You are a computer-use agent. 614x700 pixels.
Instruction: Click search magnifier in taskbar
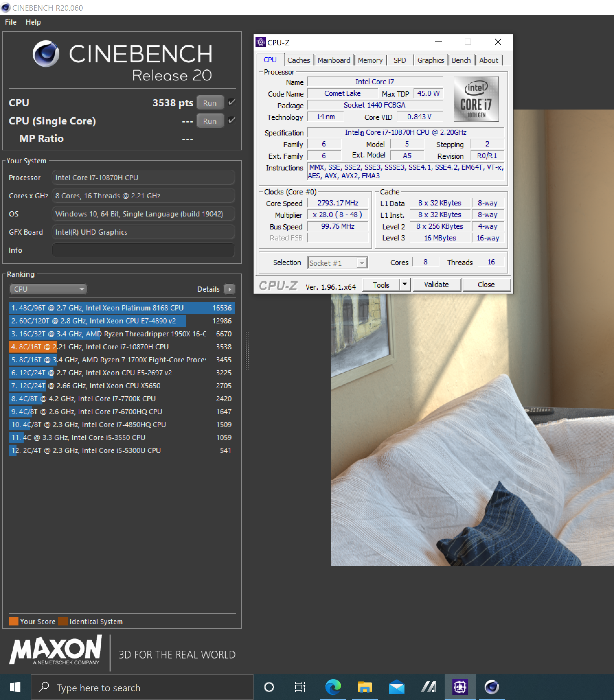[x=44, y=687]
